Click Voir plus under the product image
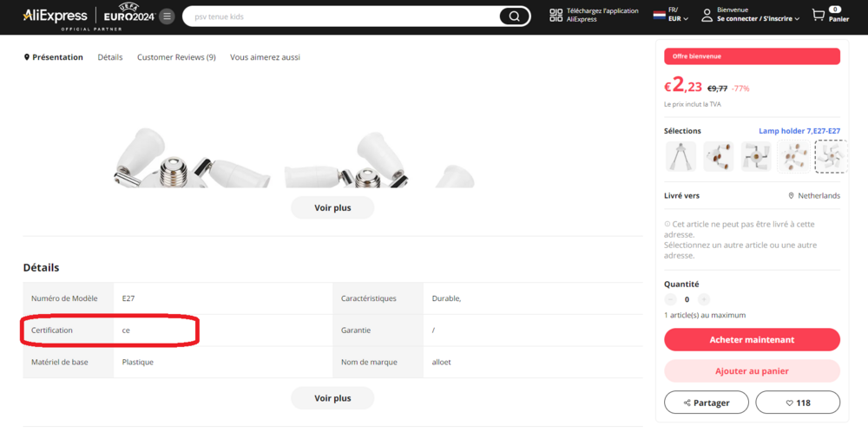 (x=332, y=207)
